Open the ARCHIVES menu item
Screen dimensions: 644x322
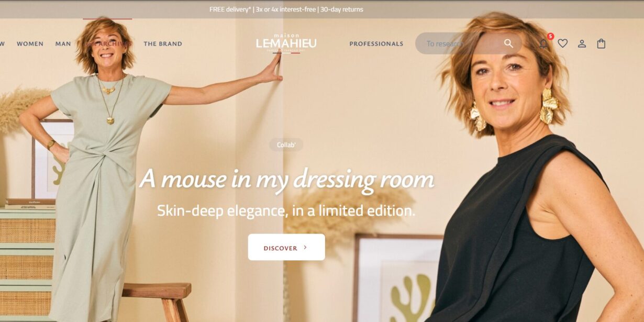pos(109,44)
